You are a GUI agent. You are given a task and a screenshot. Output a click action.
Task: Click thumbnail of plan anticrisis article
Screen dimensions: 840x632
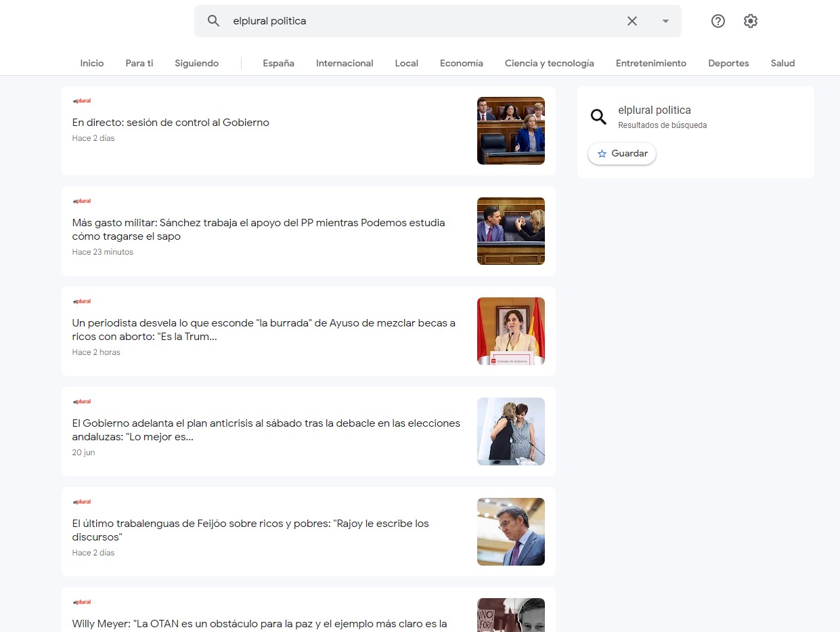coord(511,431)
